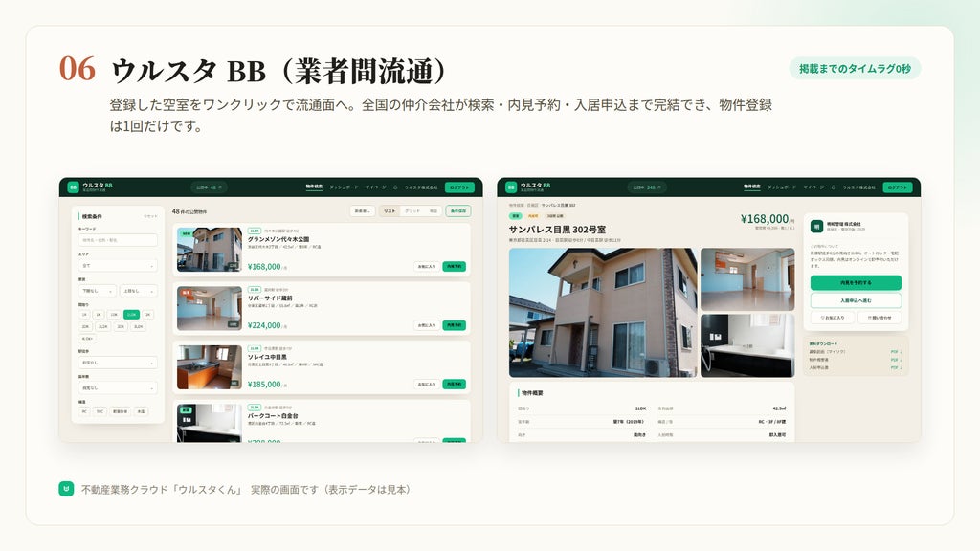Screen dimensions: 980x551
Task: Click the 入居申込へ進む button
Action: click(856, 300)
